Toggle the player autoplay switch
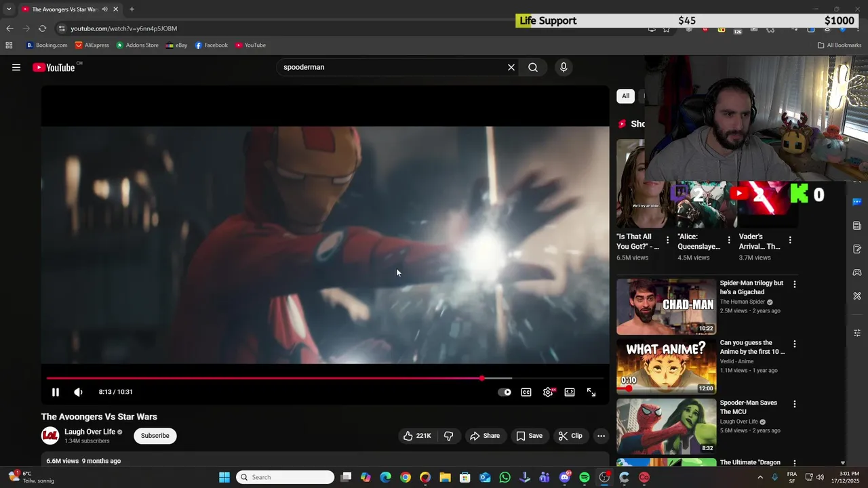 tap(505, 392)
